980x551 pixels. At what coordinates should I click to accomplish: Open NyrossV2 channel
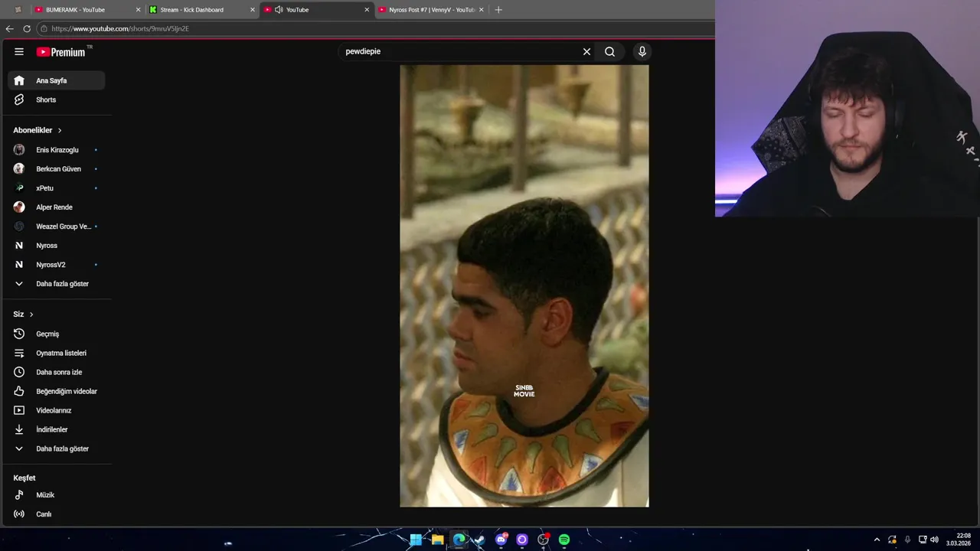[57, 265]
